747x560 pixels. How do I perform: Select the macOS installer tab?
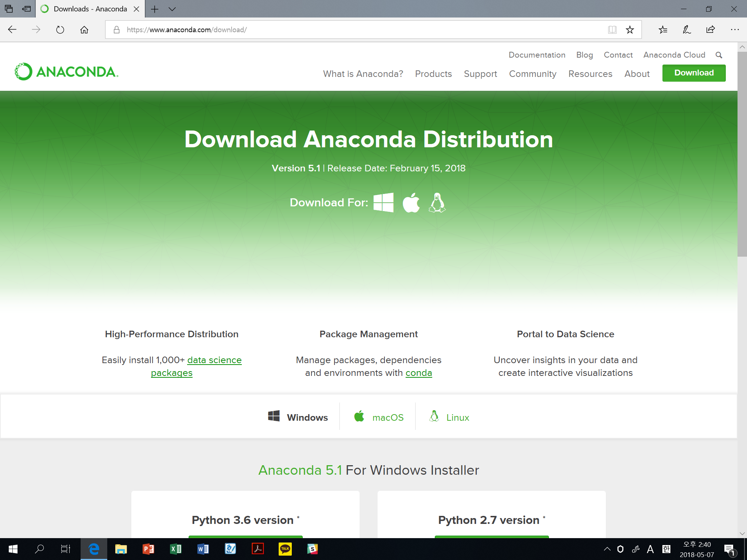pyautogui.click(x=379, y=417)
